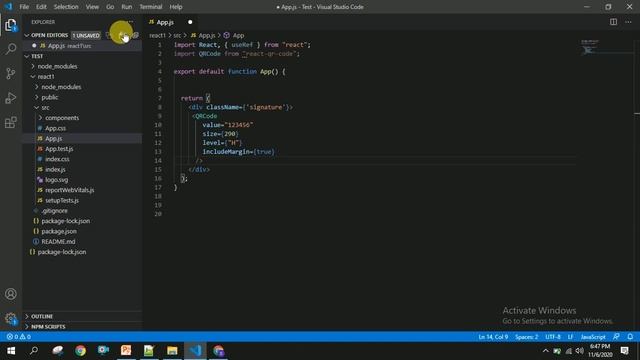Open the Search view in activity bar
Viewport: 640px width, 360px height.
click(x=11, y=49)
